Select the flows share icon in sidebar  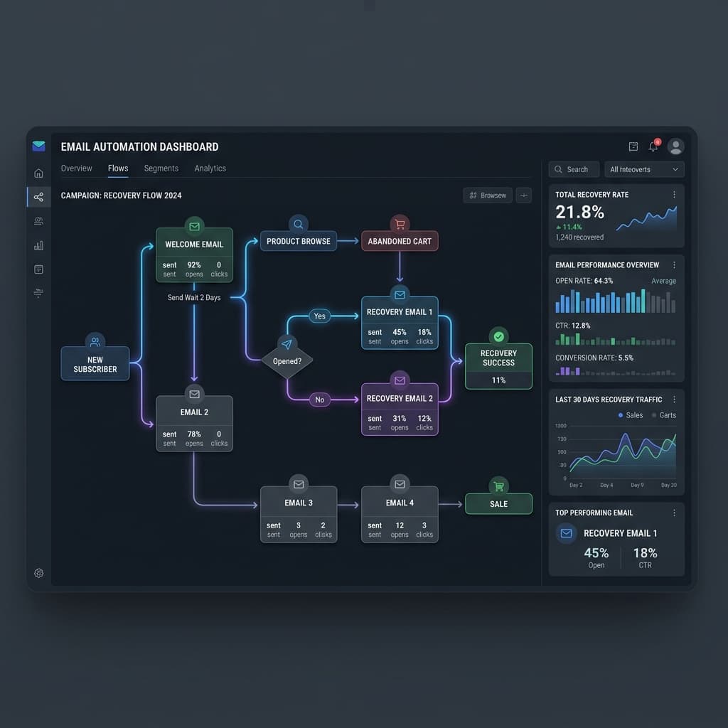pyautogui.click(x=38, y=197)
